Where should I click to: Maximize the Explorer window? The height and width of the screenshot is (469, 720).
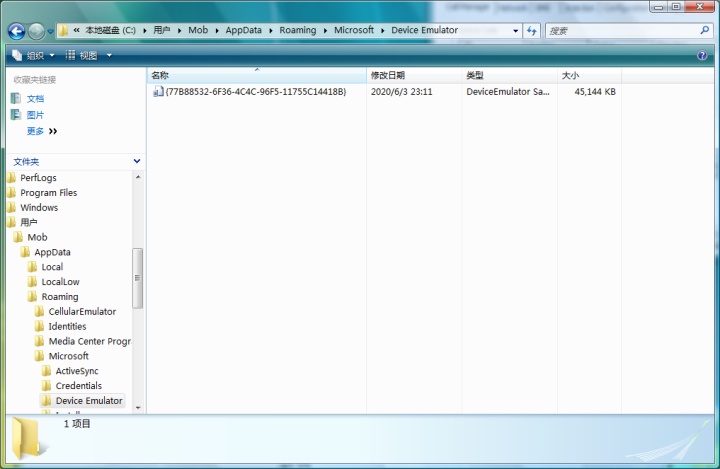(x=676, y=6)
